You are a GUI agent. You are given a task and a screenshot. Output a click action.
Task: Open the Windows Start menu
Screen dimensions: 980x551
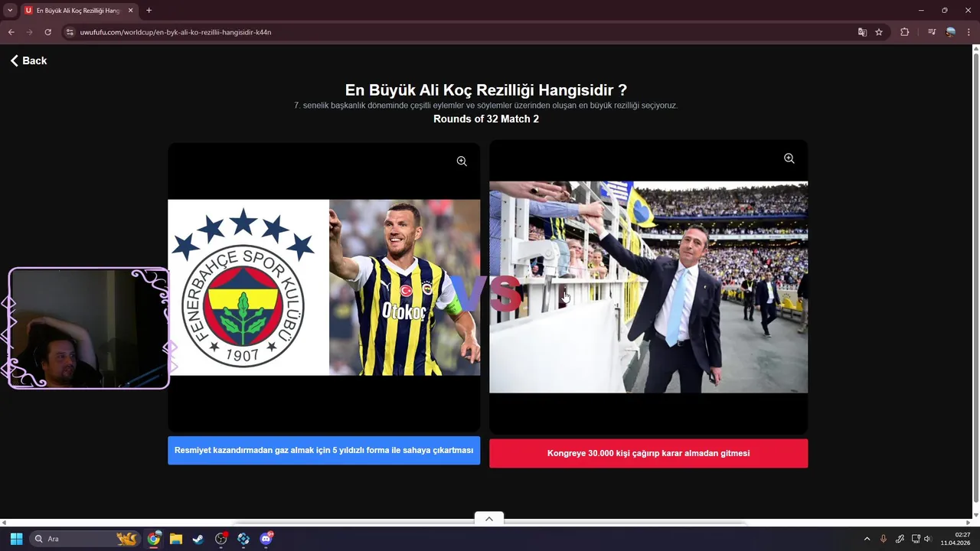16,539
